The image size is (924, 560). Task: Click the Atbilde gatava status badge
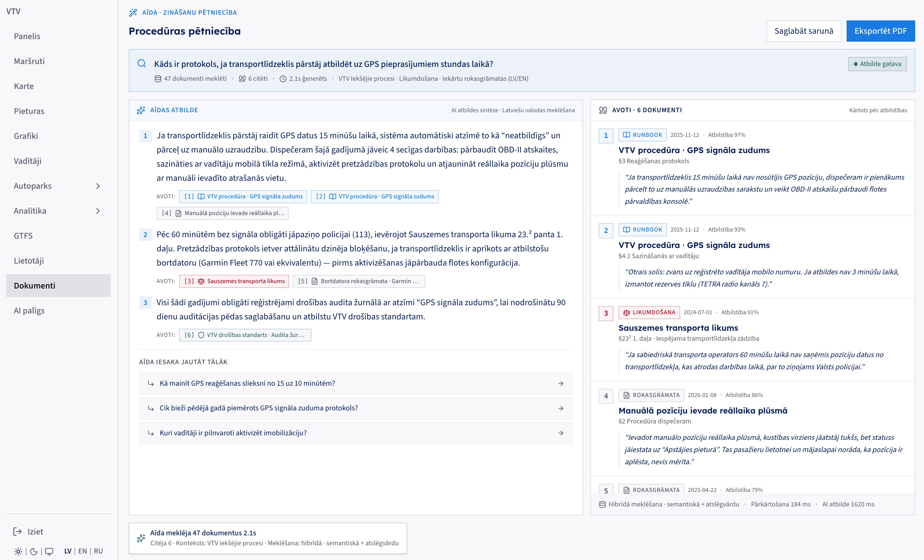click(x=877, y=64)
